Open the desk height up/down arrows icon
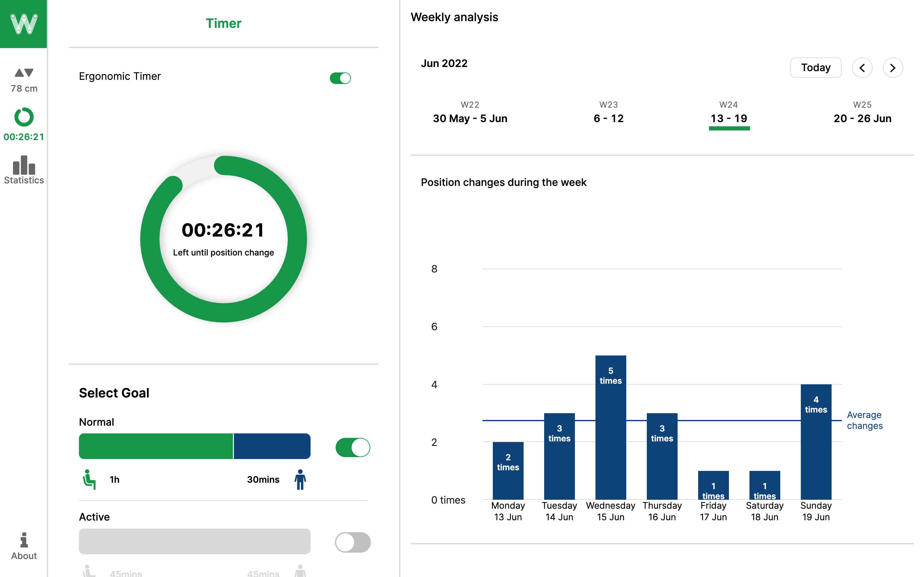924x577 pixels. [x=24, y=73]
